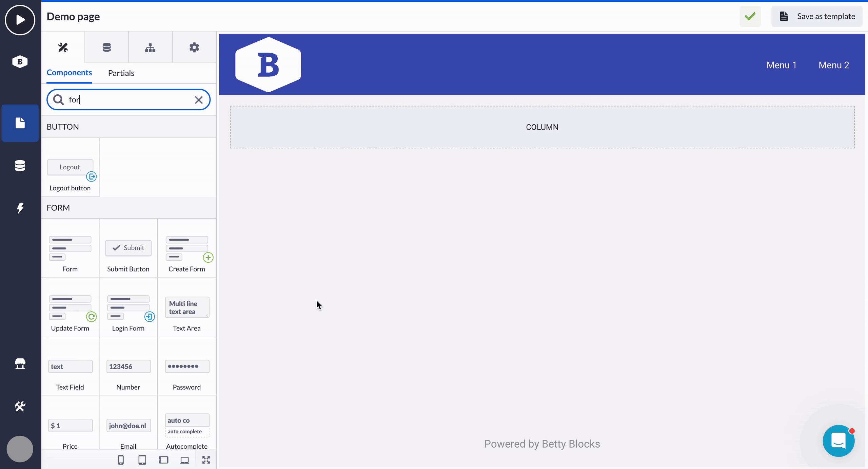Open the page settings gear tab

tap(194, 48)
